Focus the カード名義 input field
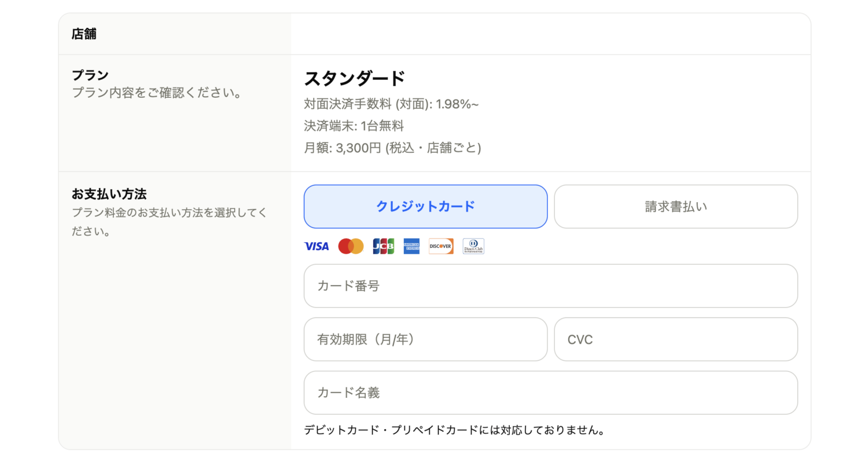 [x=550, y=393]
